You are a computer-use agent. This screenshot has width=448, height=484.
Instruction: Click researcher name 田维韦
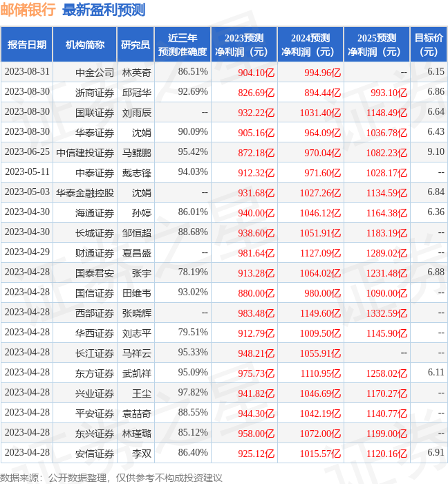(137, 293)
